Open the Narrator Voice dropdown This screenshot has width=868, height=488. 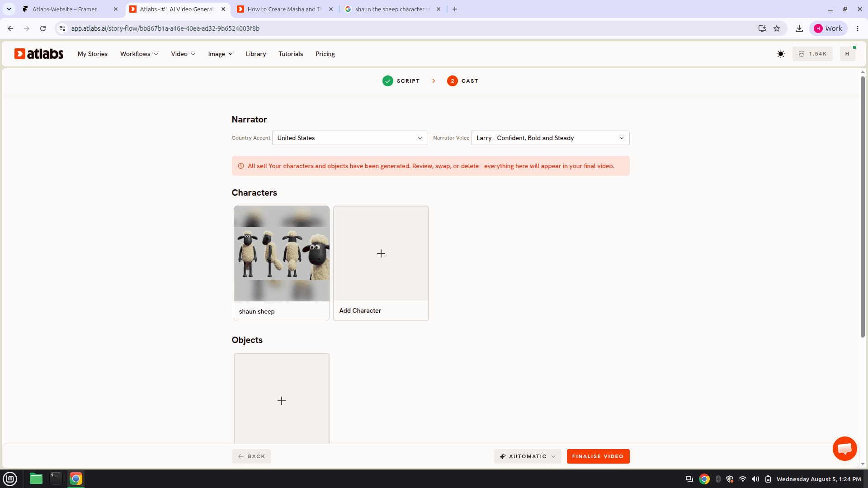click(x=550, y=138)
